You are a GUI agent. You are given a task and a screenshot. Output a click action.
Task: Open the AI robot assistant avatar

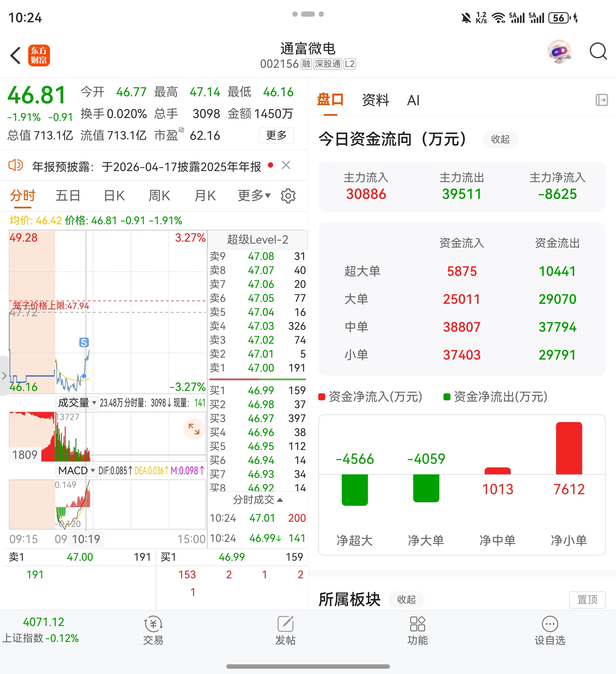[x=559, y=52]
